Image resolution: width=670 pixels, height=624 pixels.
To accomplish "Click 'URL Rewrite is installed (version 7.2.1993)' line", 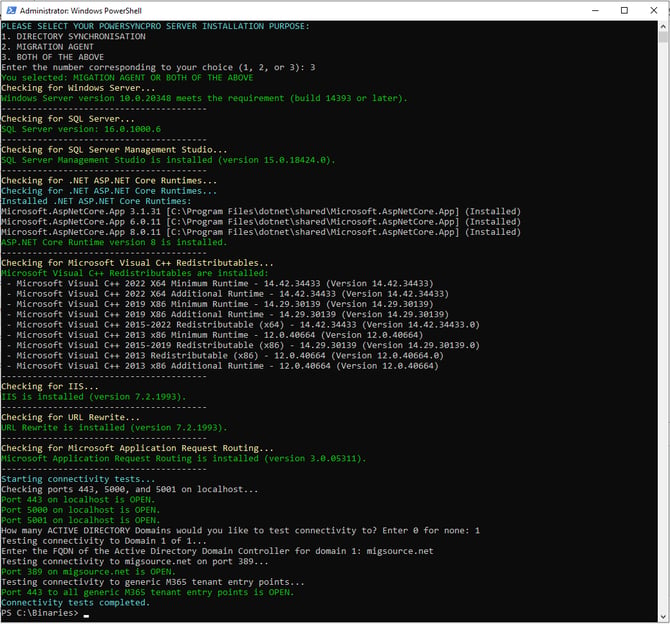I will tap(114, 427).
